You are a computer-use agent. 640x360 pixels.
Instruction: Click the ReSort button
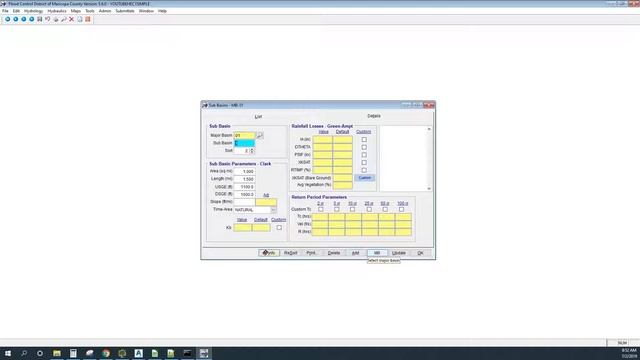click(291, 253)
